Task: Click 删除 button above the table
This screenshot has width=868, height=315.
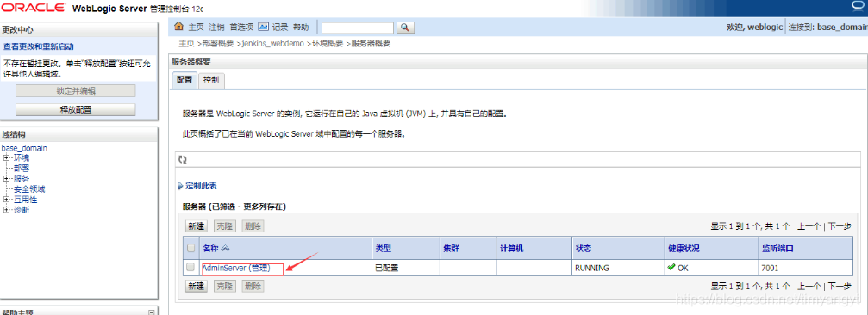Action: (253, 226)
